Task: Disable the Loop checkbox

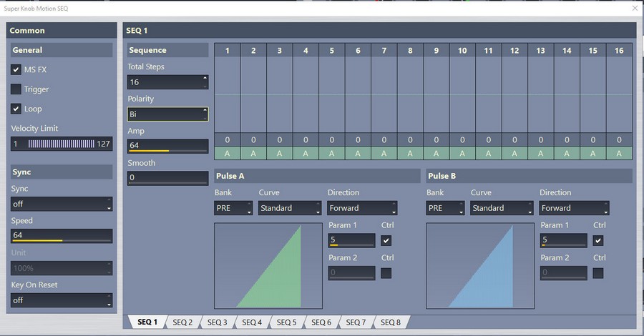Action: coord(16,109)
